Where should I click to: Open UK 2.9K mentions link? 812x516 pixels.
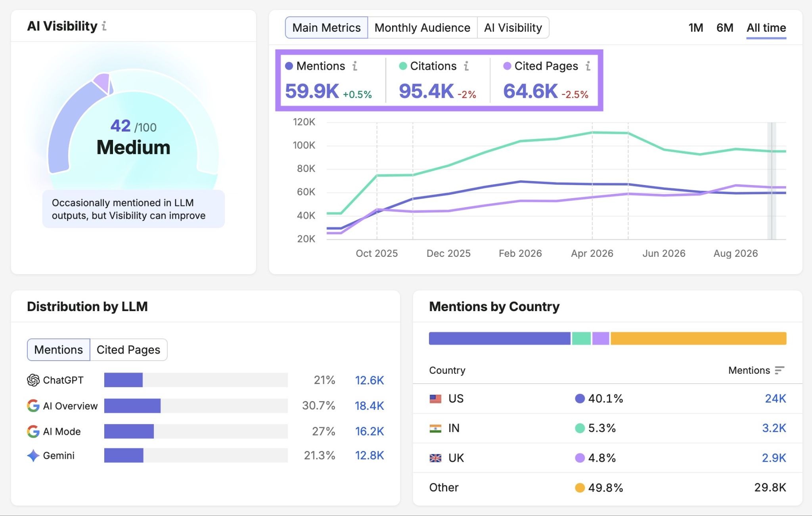pyautogui.click(x=774, y=458)
